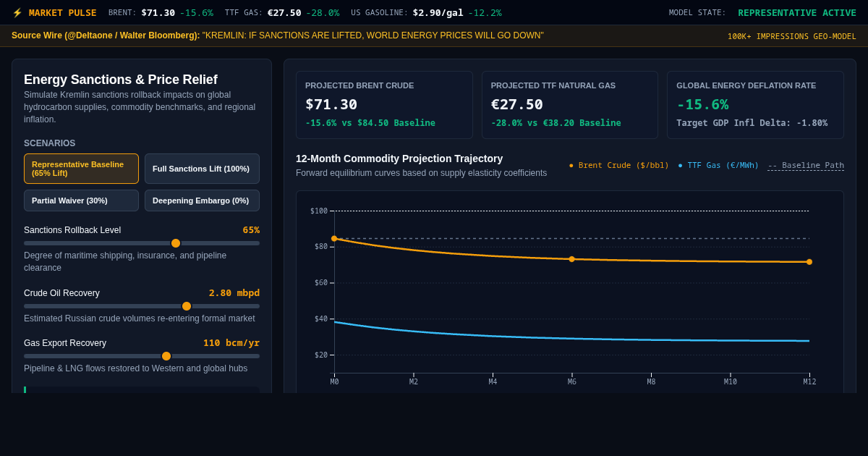Choose Partial Waiver (30%) scenario

click(x=81, y=200)
